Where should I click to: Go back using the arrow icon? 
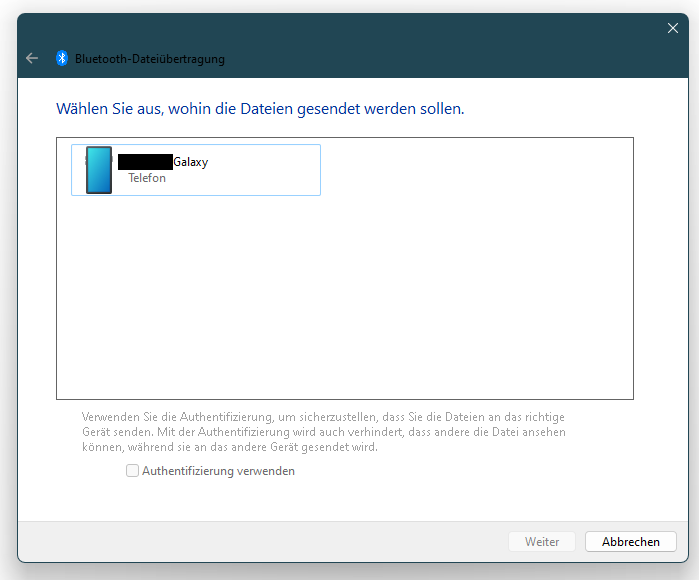pyautogui.click(x=32, y=58)
